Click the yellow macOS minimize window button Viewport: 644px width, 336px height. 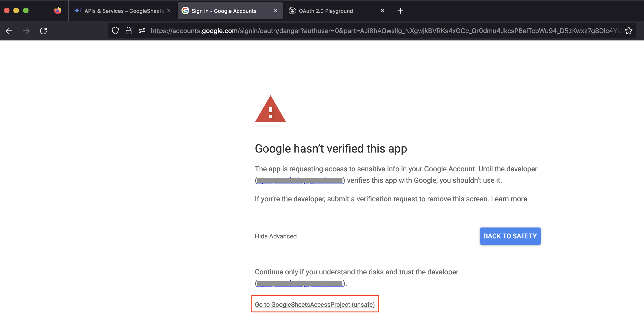(x=16, y=10)
